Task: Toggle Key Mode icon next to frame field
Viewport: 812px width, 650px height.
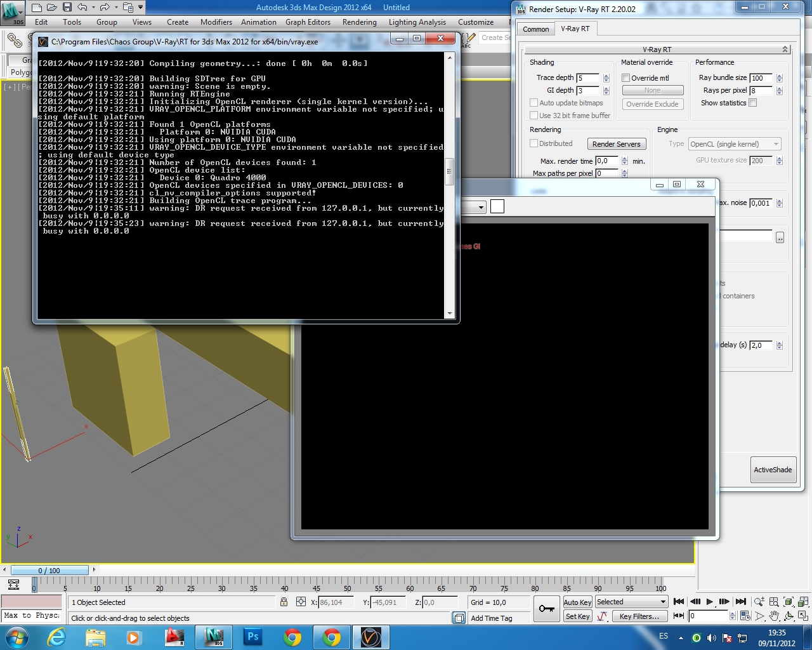Action: click(679, 616)
